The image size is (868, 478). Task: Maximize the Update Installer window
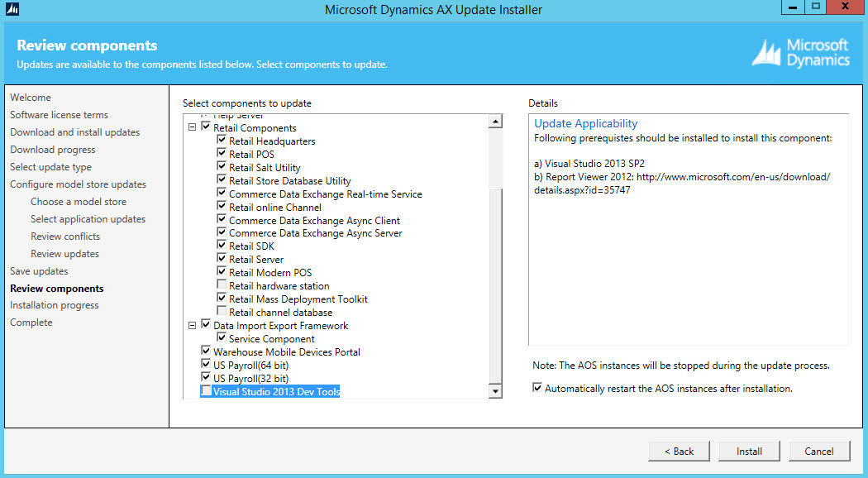tap(816, 7)
